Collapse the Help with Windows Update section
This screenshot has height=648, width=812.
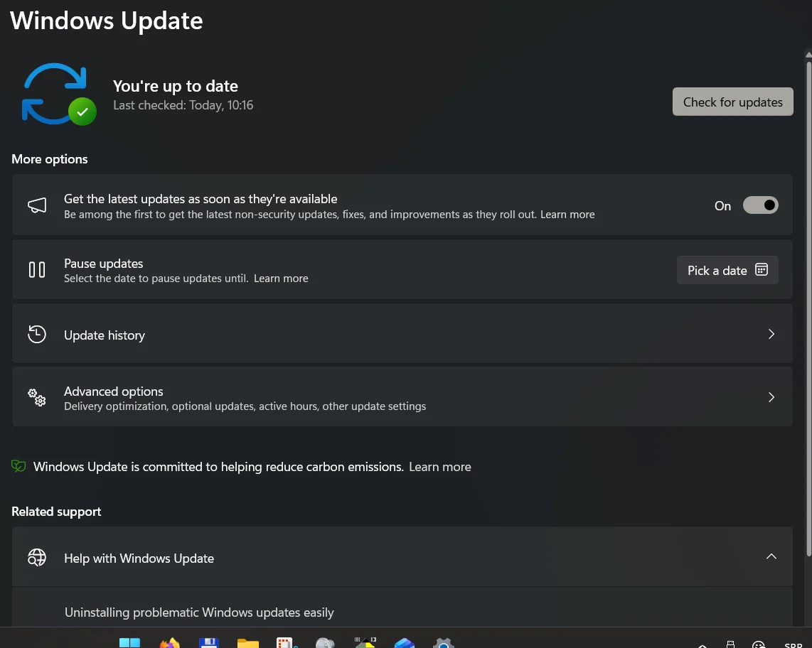click(771, 556)
